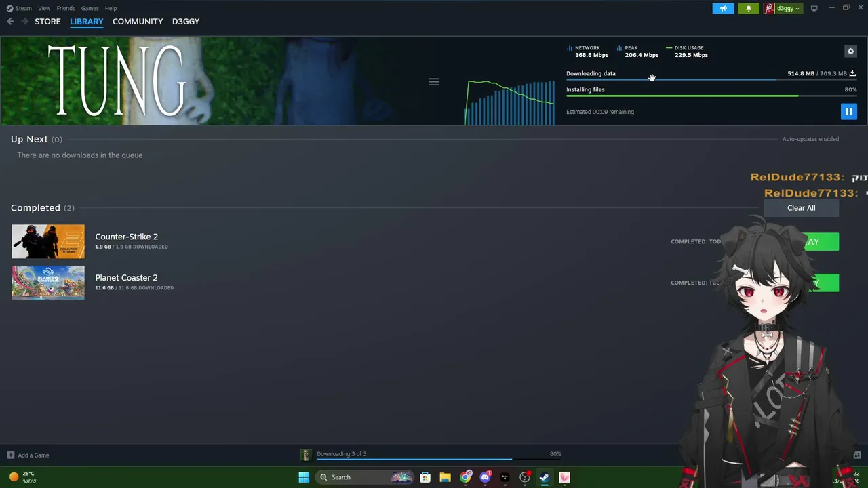Pause the current TUNG download
The image size is (868, 488).
tap(848, 112)
